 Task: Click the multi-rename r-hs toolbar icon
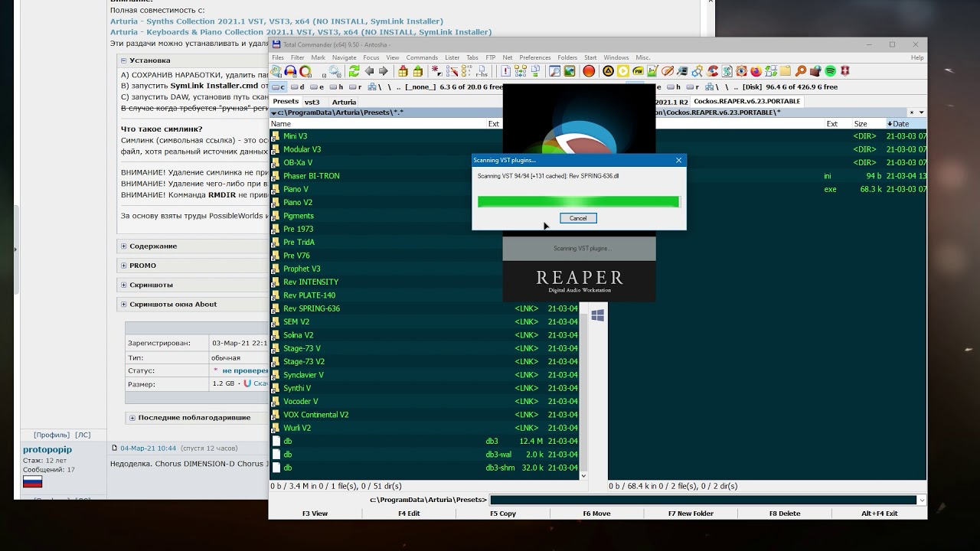(482, 71)
